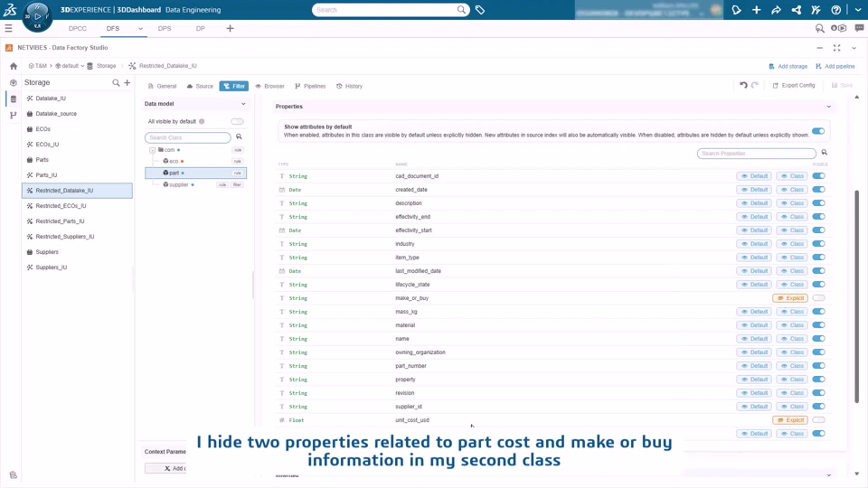Open widget options chevron menu
Image resolution: width=868 pixels, height=488 pixels.
pos(854,48)
